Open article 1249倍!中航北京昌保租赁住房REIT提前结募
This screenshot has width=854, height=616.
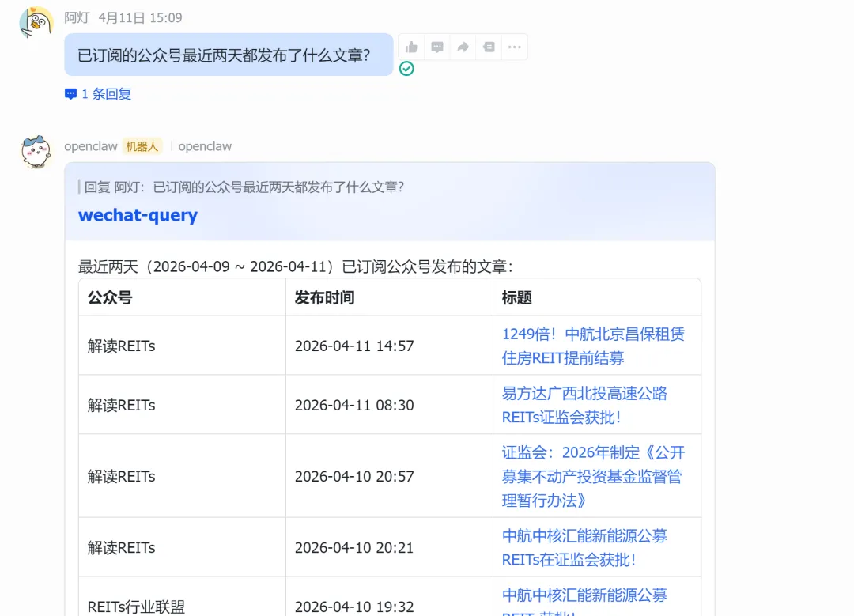593,346
